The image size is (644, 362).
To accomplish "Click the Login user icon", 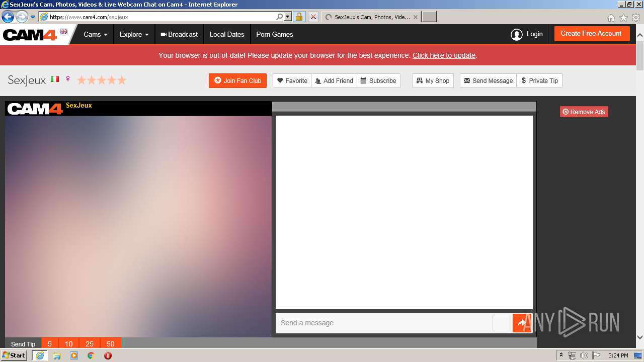I will 516,34.
